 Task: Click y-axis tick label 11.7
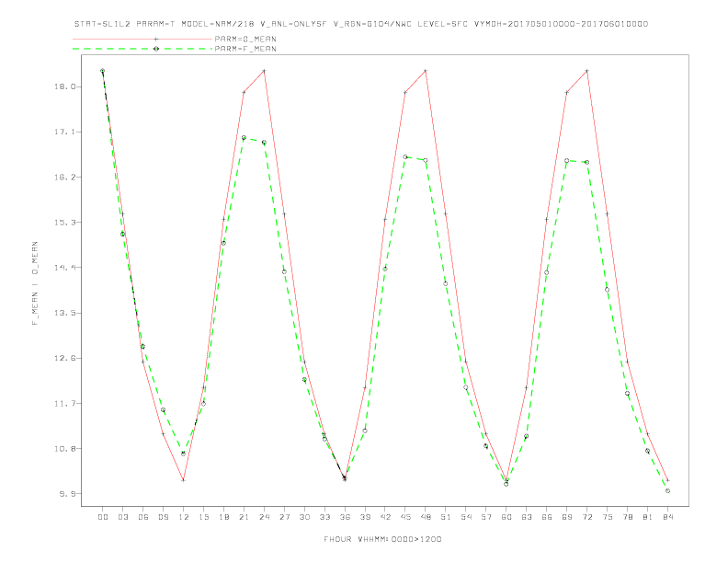click(x=64, y=403)
